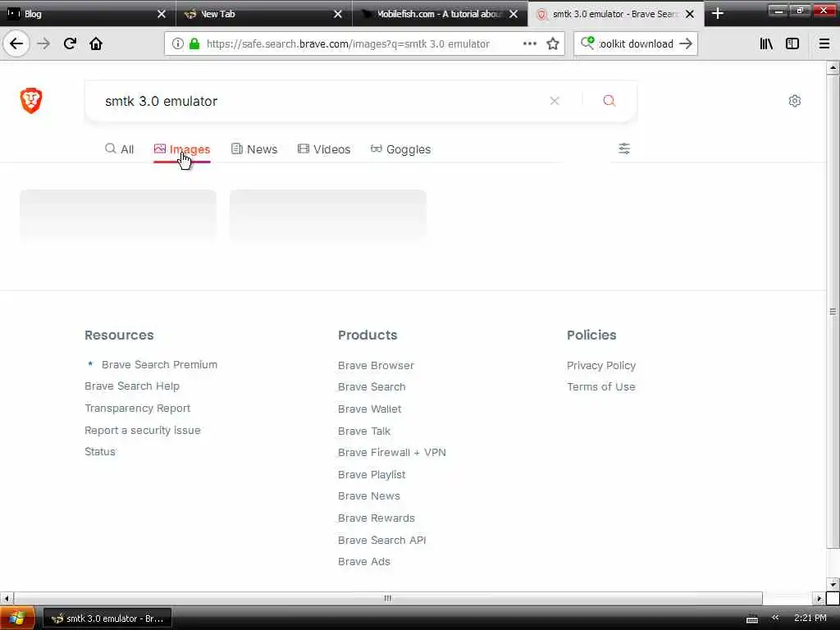Open the Brave Rewards link
The image size is (840, 630).
tap(376, 518)
